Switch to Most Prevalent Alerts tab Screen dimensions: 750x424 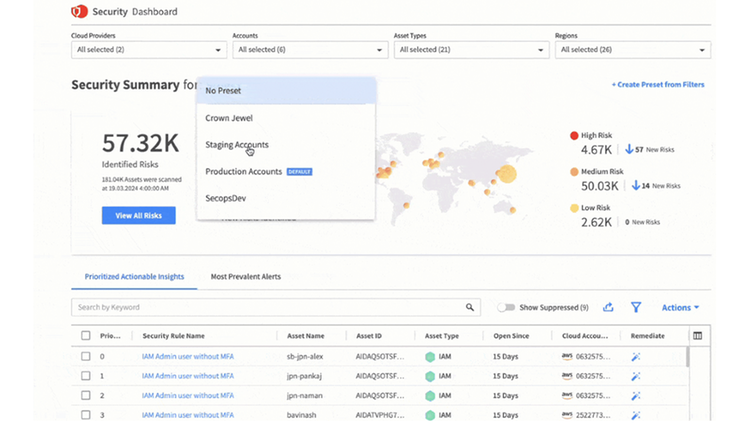(x=246, y=277)
